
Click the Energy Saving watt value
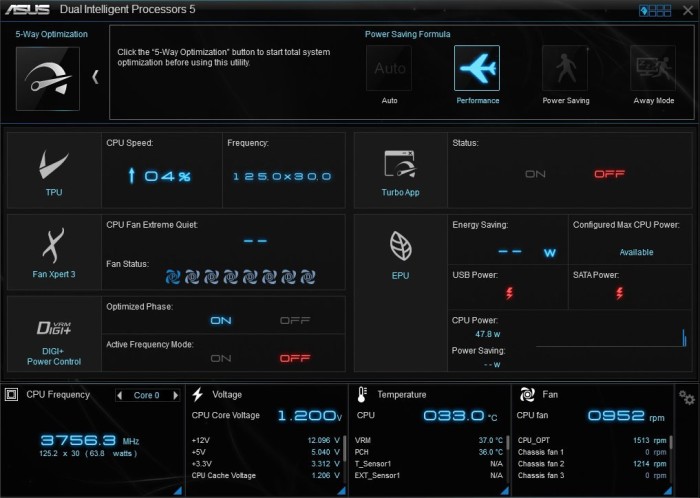[x=527, y=253]
